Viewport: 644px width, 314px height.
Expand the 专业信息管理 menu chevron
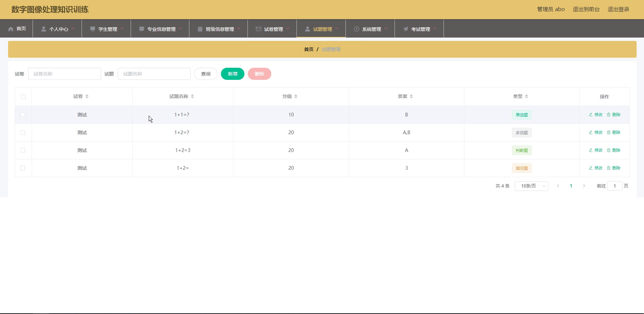[x=180, y=29]
